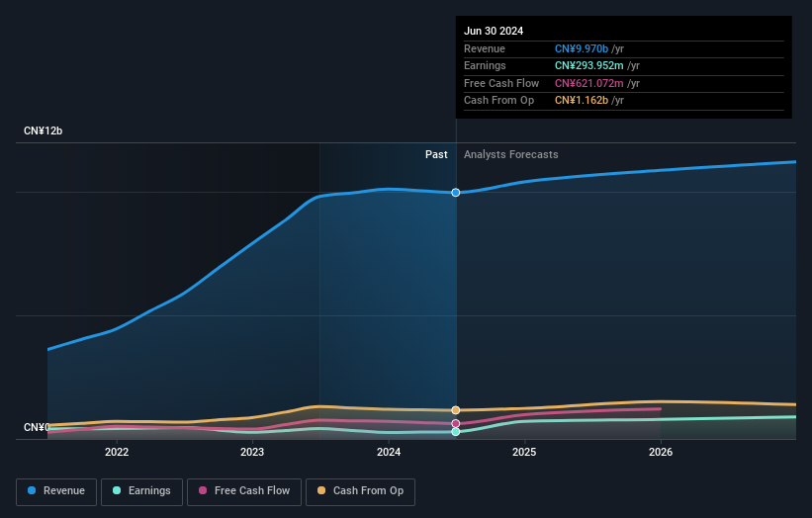Click the CN¥621.072m free cash flow value
Screen dimensions: 812x518
tap(589, 83)
